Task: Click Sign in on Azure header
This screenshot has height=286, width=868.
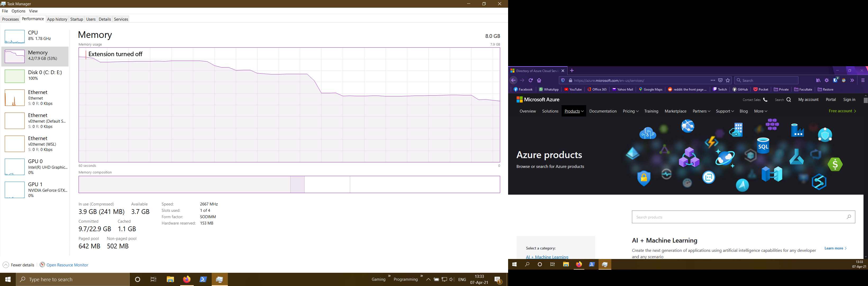Action: click(849, 100)
